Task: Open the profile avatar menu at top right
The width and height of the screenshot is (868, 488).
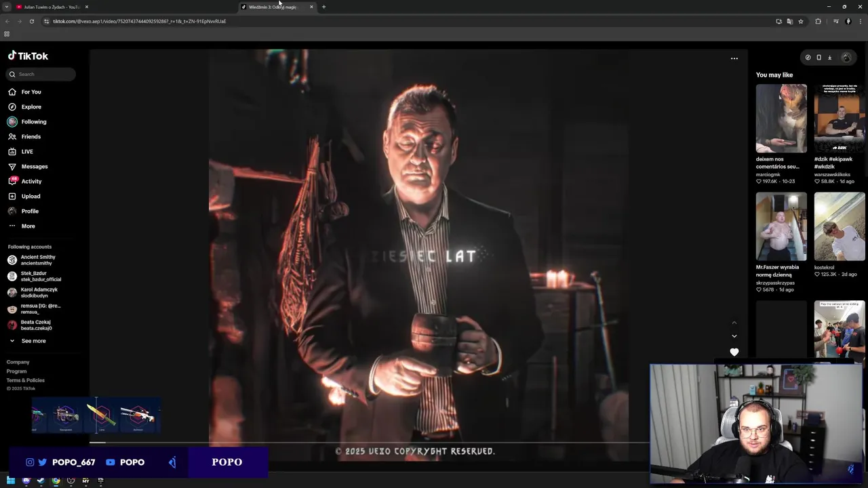Action: (846, 58)
